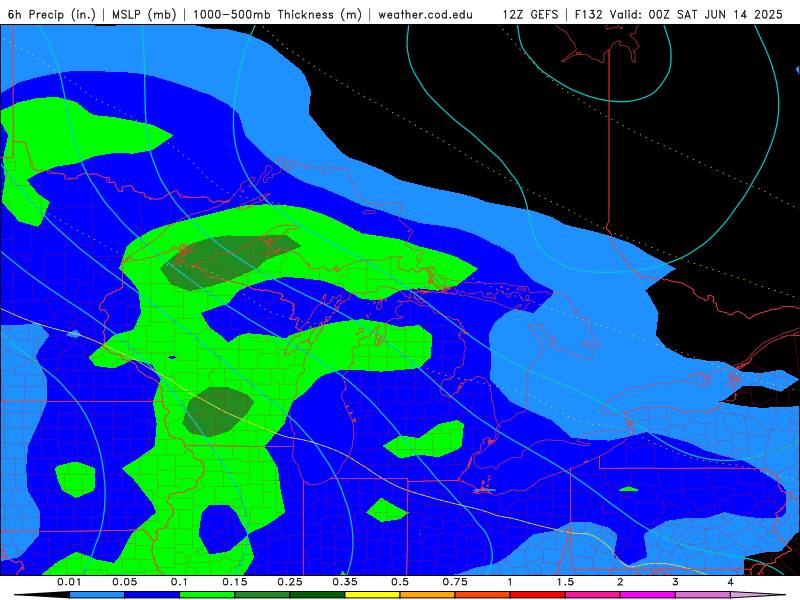
Task: Click the 'MSLP (mb)' header label
Action: tap(144, 14)
